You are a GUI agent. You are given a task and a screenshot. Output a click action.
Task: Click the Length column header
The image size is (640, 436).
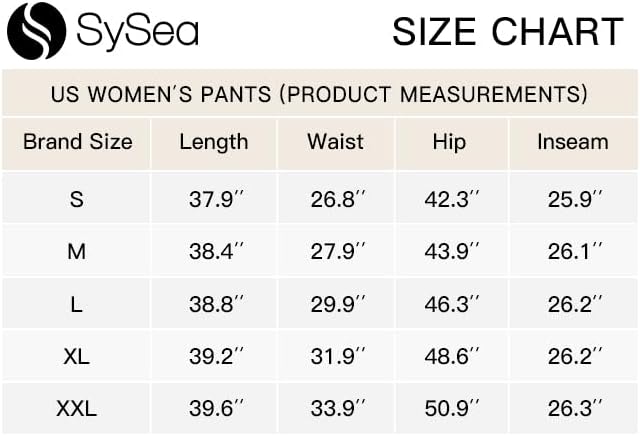tap(213, 142)
